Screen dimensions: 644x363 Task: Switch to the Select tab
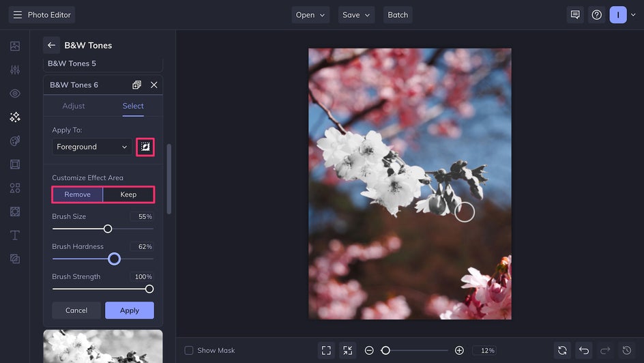[x=133, y=106]
